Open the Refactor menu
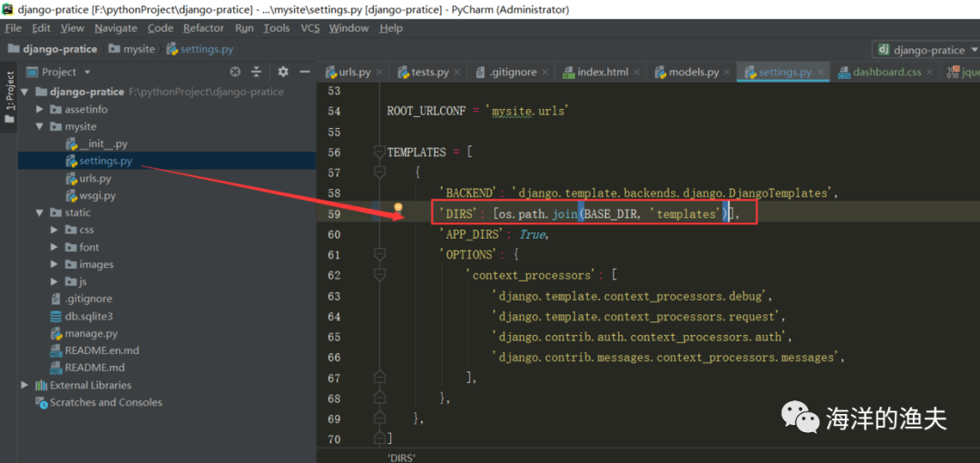This screenshot has width=980, height=463. [x=204, y=28]
